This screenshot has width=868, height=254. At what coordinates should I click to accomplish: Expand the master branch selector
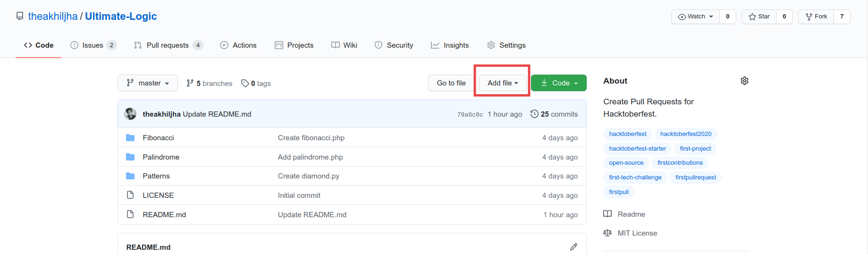148,83
